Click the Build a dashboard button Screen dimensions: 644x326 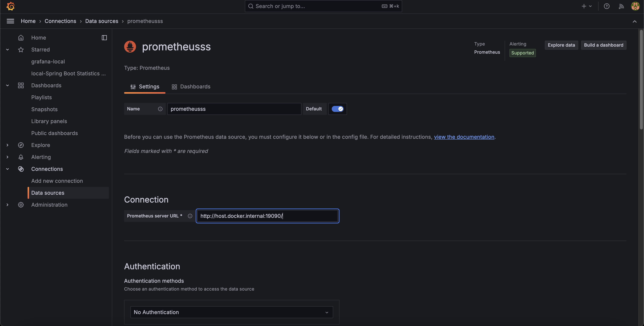[x=604, y=45]
